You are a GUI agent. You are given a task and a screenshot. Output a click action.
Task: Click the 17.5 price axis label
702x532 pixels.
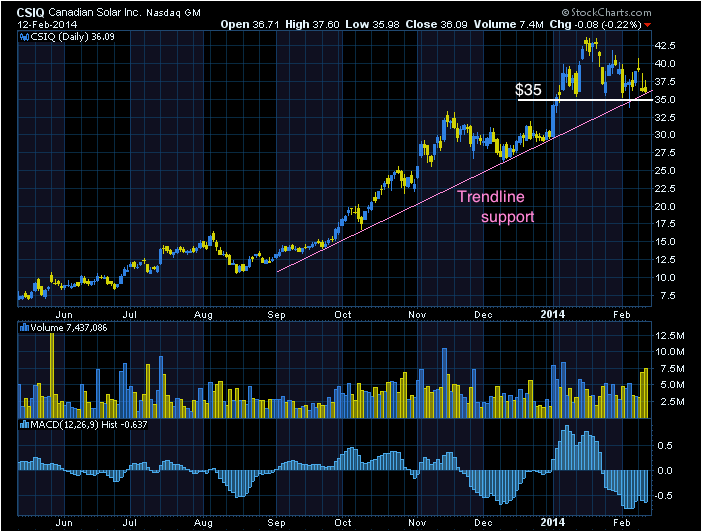(665, 224)
